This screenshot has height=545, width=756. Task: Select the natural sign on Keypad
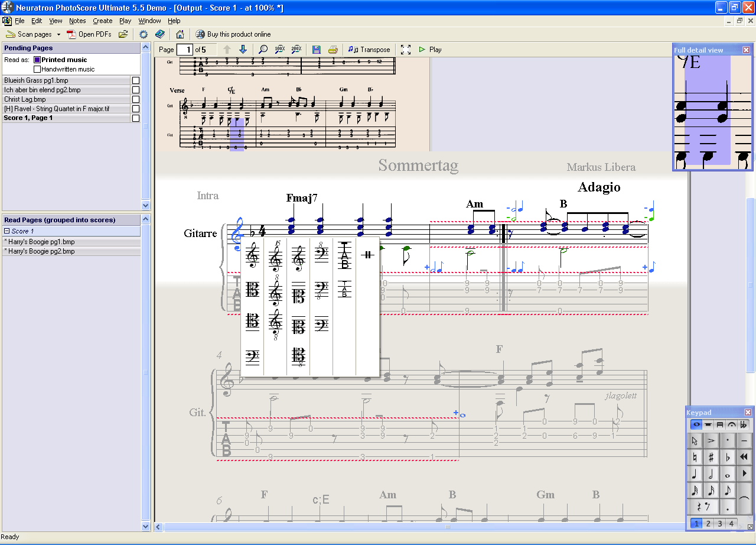695,458
